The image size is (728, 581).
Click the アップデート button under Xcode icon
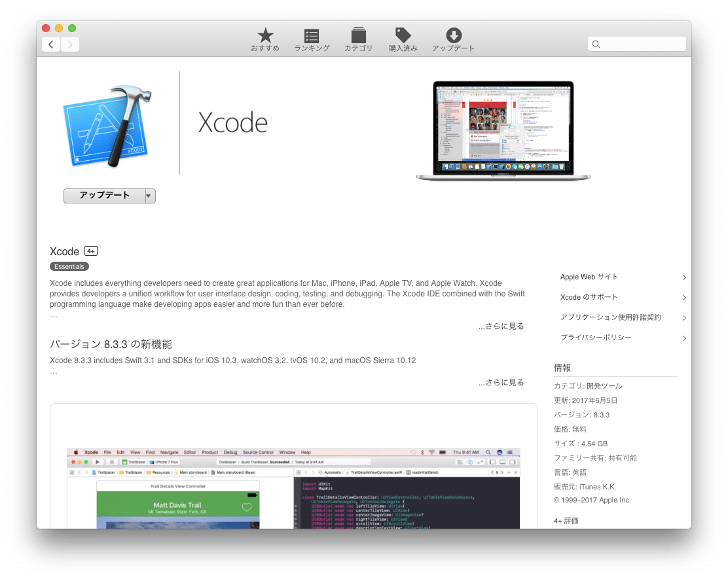pyautogui.click(x=104, y=196)
